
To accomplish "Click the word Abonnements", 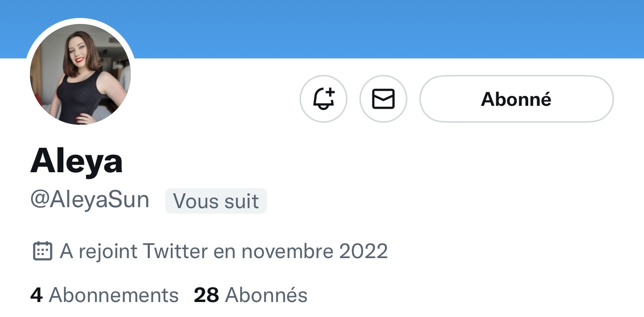I will coord(114,295).
